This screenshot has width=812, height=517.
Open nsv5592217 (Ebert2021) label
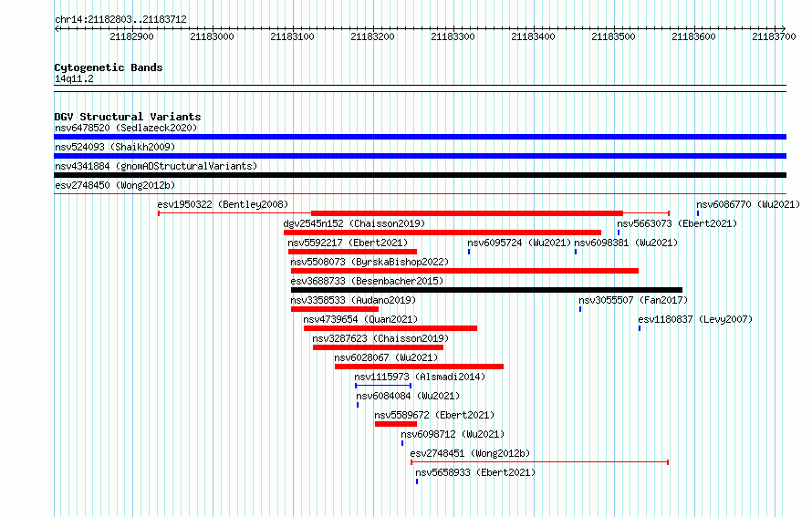point(348,243)
